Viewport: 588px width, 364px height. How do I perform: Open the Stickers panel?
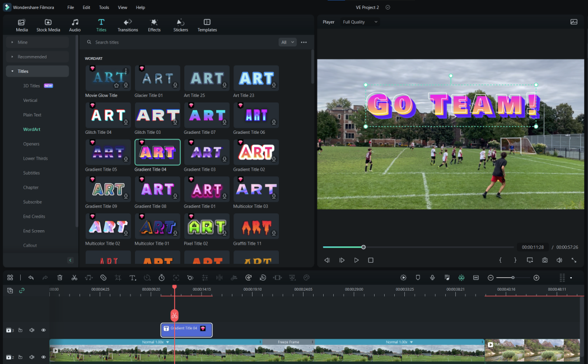pyautogui.click(x=180, y=25)
